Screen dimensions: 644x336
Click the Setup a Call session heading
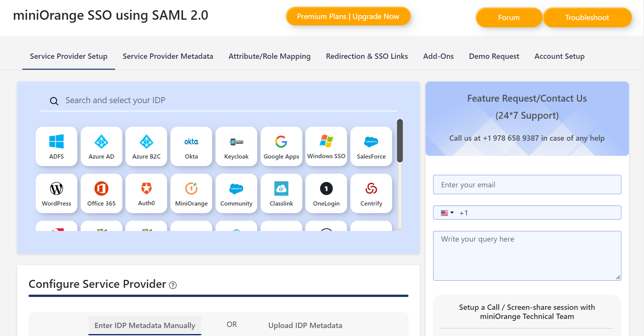click(x=527, y=312)
